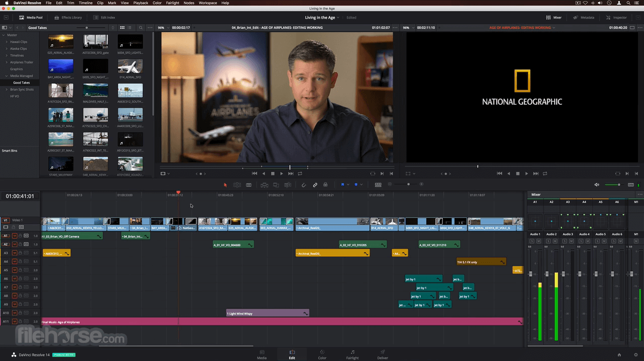Image resolution: width=644 pixels, height=361 pixels.
Task: Solo Audio 3 in the mixer
Action: click(564, 241)
